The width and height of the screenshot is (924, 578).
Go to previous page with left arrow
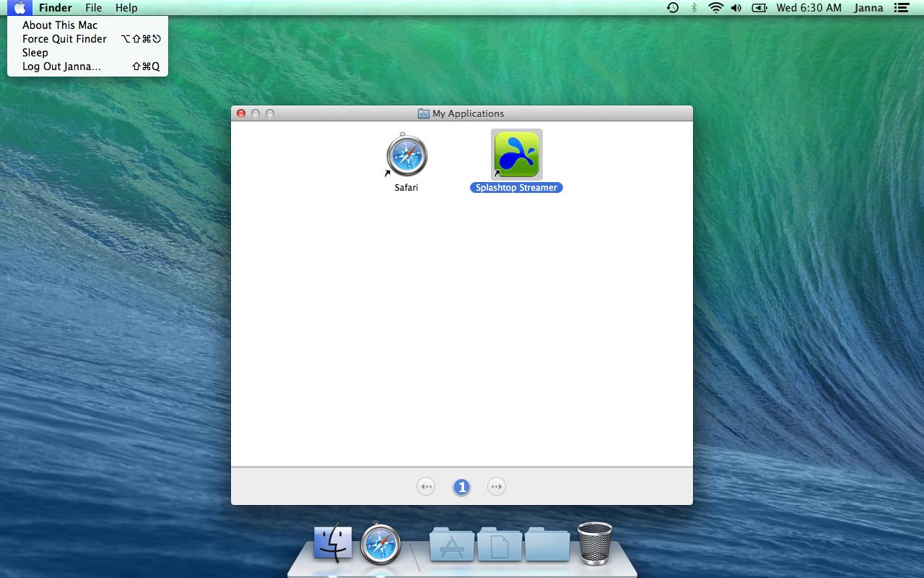[x=426, y=487]
